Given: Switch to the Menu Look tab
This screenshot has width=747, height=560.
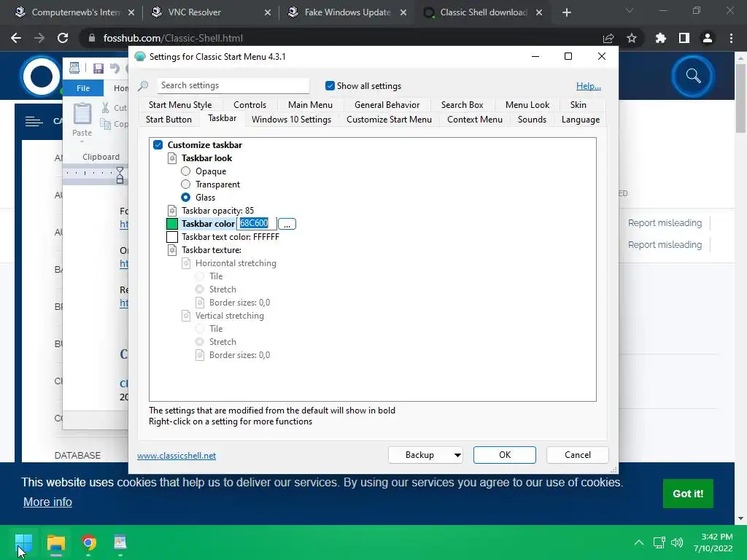Looking at the screenshot, I should (527, 105).
